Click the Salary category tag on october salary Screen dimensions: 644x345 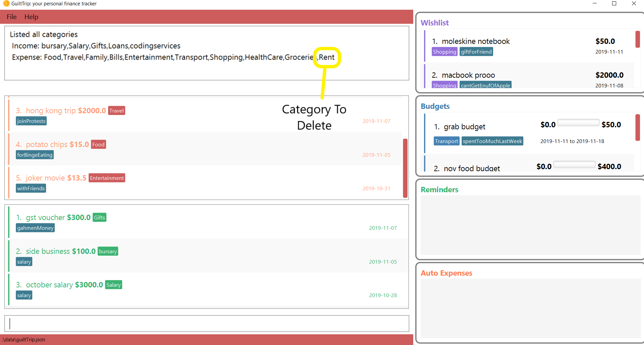tap(113, 285)
